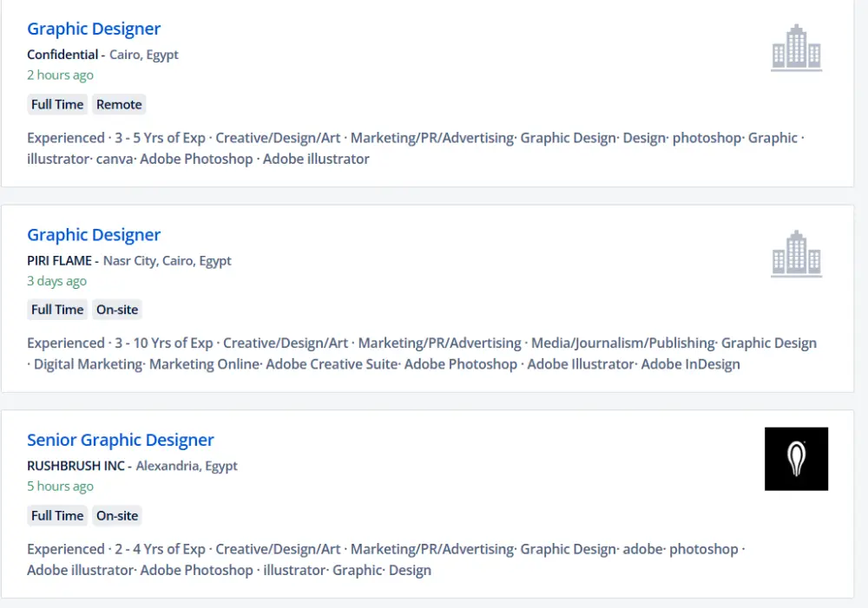The height and width of the screenshot is (608, 868).
Task: Click the Full Time tag on the first job
Action: [x=57, y=104]
